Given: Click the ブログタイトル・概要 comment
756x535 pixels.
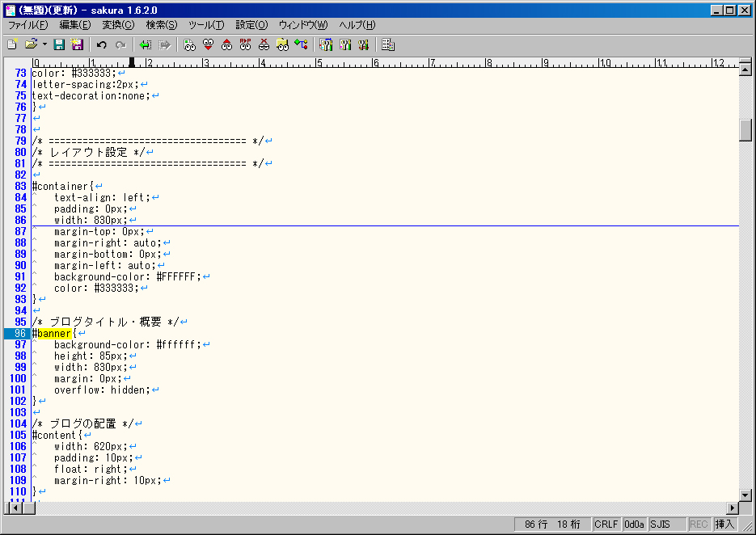Looking at the screenshot, I should point(106,322).
